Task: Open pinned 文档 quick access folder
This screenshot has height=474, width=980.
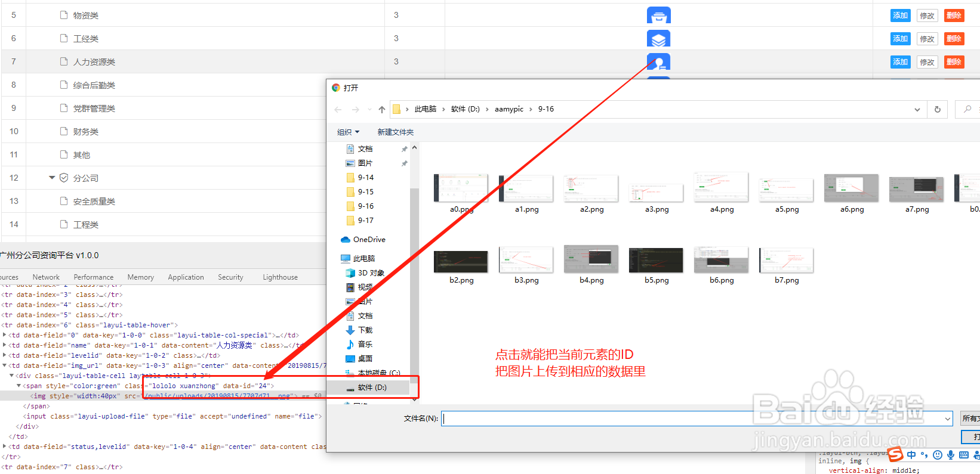Action: pyautogui.click(x=359, y=149)
